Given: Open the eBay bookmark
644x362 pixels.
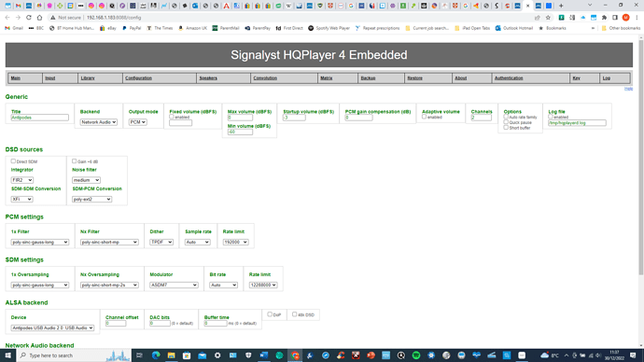Looking at the screenshot, I should (108, 28).
